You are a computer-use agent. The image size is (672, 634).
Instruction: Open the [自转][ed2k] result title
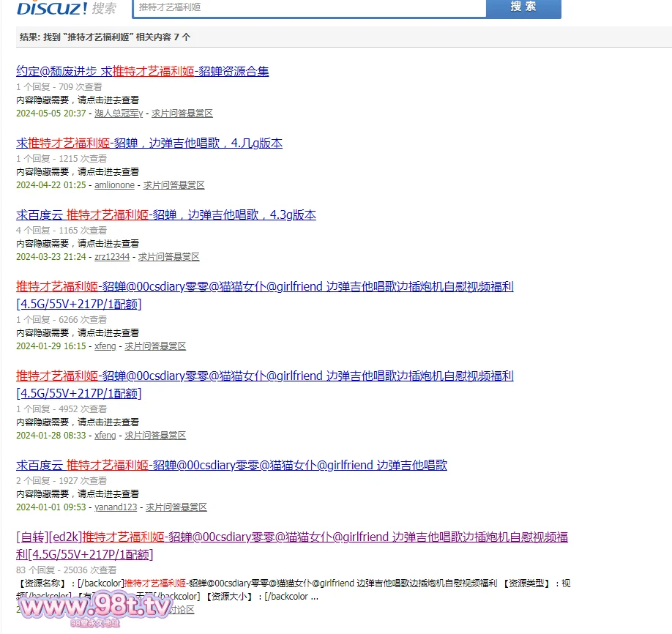291,537
